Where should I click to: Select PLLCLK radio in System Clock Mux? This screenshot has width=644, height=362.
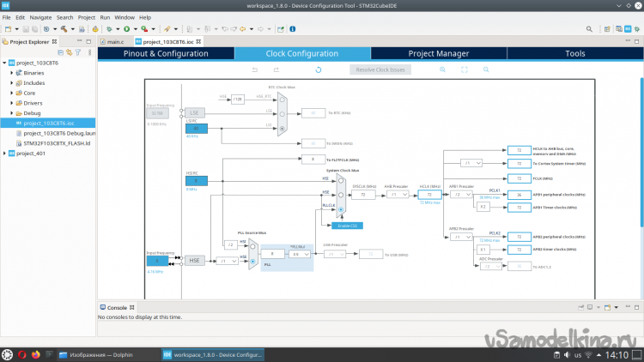(x=341, y=208)
